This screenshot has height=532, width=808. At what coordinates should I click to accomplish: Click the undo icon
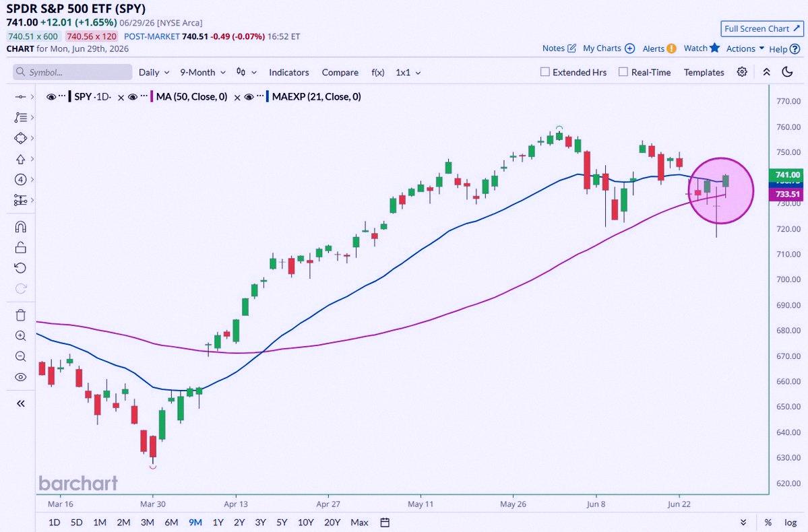tap(20, 268)
